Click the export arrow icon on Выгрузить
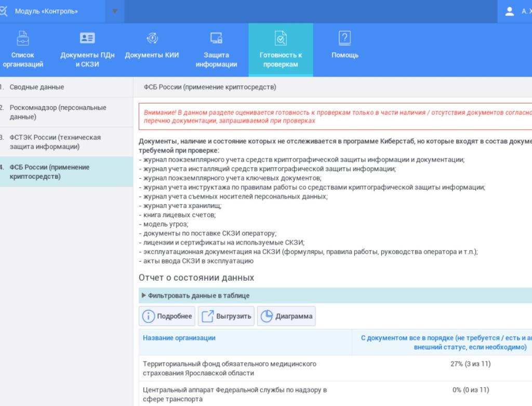Screen dimensions: 532x406 point(208,316)
